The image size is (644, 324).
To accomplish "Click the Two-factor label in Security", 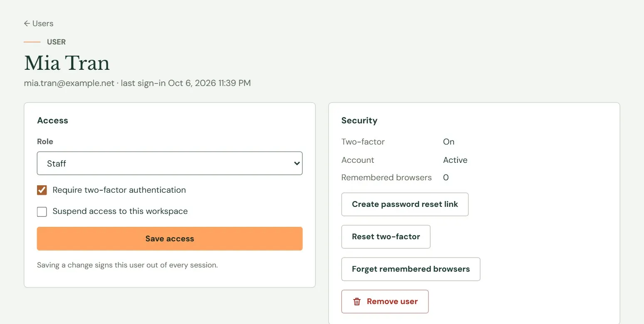I will pos(363,142).
